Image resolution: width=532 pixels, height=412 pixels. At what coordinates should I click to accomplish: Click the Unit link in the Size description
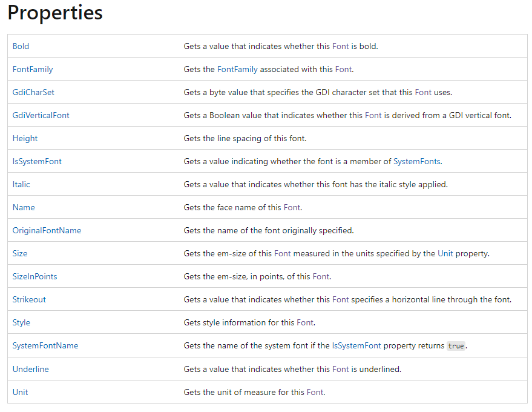pos(445,253)
